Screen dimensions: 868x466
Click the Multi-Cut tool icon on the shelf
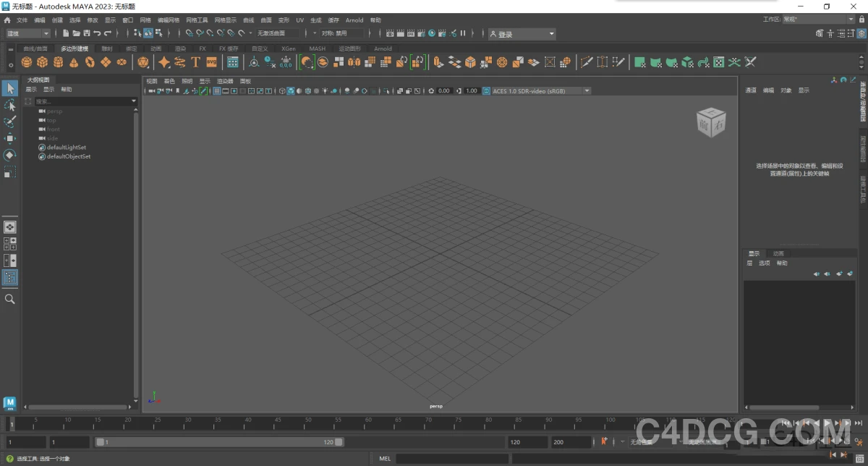click(587, 62)
